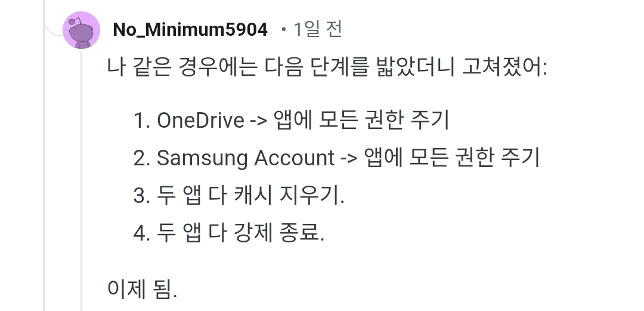
Task: Click the intro sentence starting "나 같은 경우에는"
Action: click(x=327, y=66)
